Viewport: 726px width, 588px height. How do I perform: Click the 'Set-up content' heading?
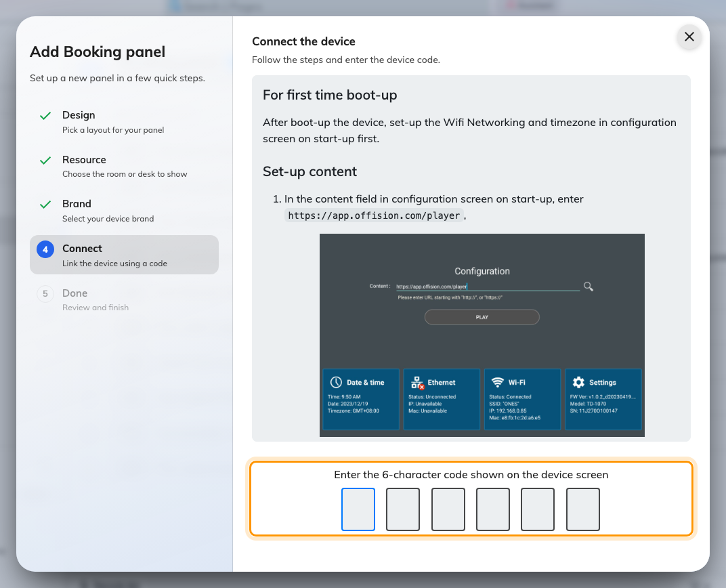click(x=309, y=172)
